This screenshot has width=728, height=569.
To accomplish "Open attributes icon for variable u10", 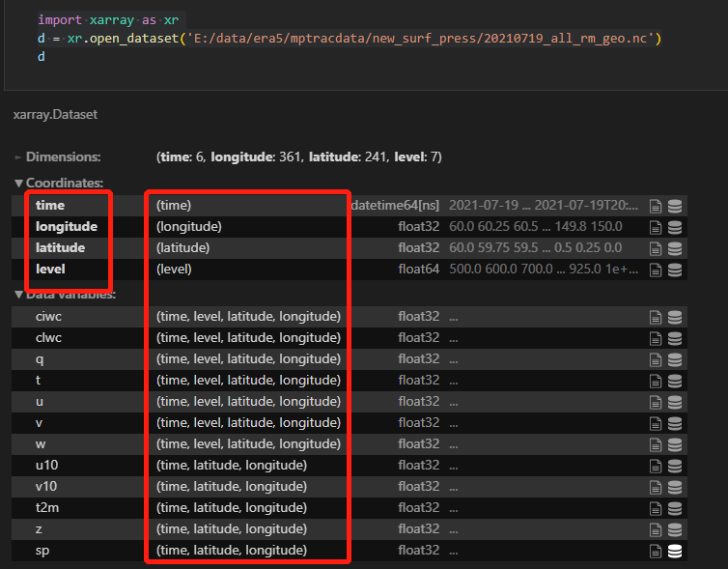I will pos(656,466).
